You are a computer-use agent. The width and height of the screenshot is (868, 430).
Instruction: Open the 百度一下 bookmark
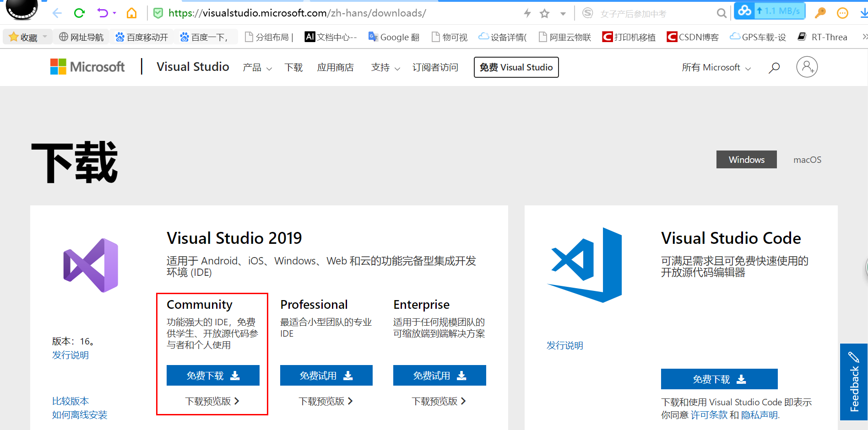[x=204, y=37]
